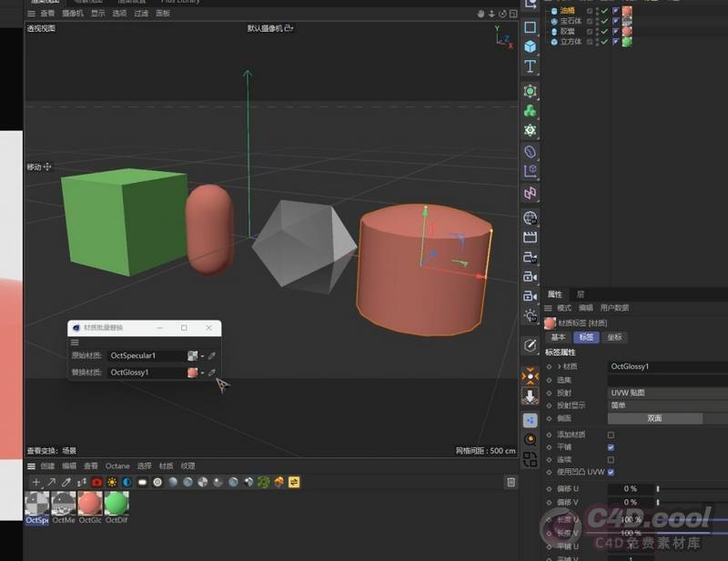This screenshot has height=561, width=728.
Task: Toggle the 连续 checkbox
Action: (x=611, y=460)
